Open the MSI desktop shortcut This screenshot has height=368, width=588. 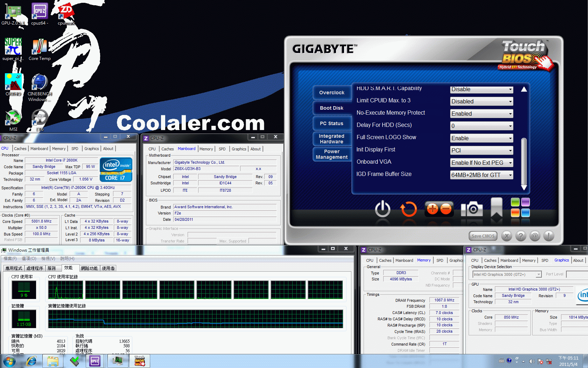[x=13, y=120]
